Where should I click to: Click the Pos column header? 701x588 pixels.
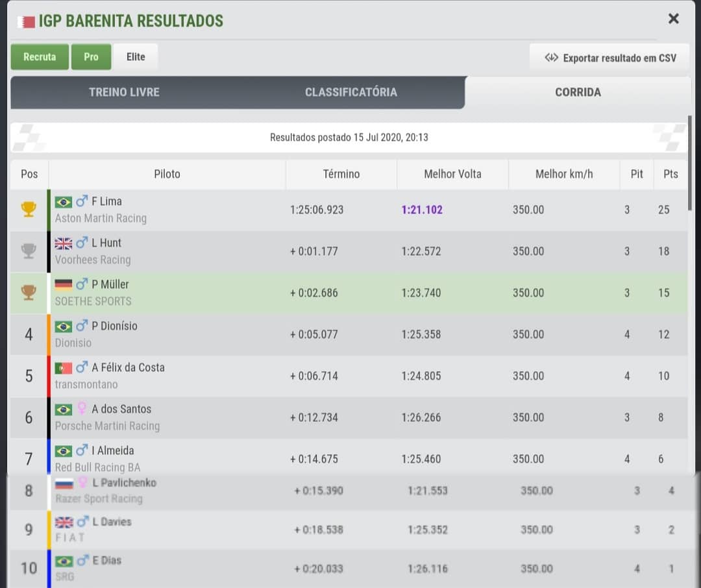29,174
